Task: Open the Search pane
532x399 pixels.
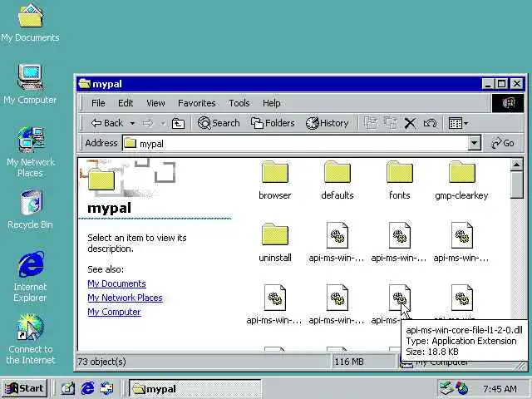Action: pos(219,123)
